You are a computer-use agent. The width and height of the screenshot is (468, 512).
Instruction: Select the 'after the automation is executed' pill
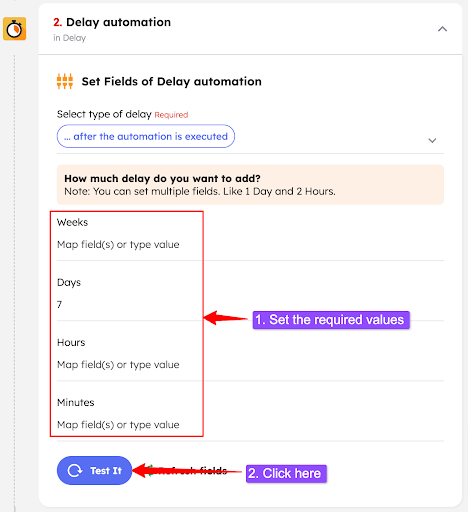[x=146, y=136]
